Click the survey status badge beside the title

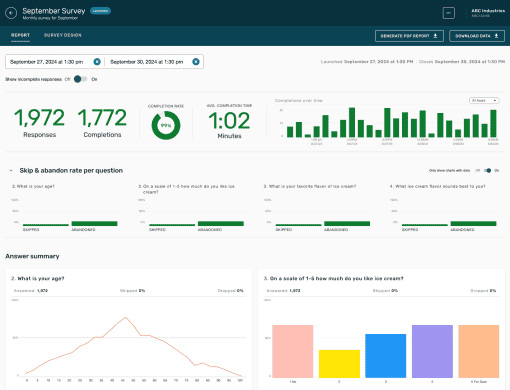coord(100,11)
